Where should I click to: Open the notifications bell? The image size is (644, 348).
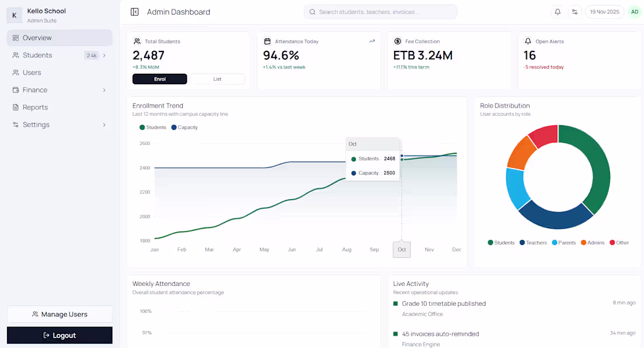[x=557, y=12]
